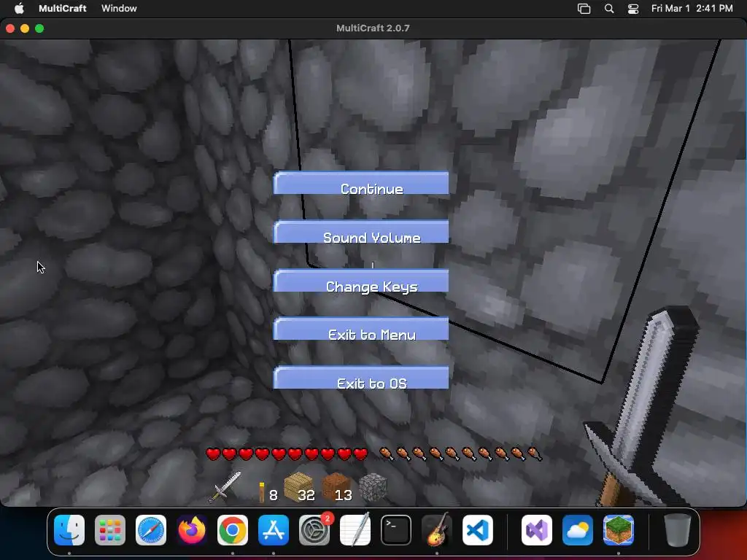The height and width of the screenshot is (560, 747).
Task: Open the Window menu
Action: point(119,8)
